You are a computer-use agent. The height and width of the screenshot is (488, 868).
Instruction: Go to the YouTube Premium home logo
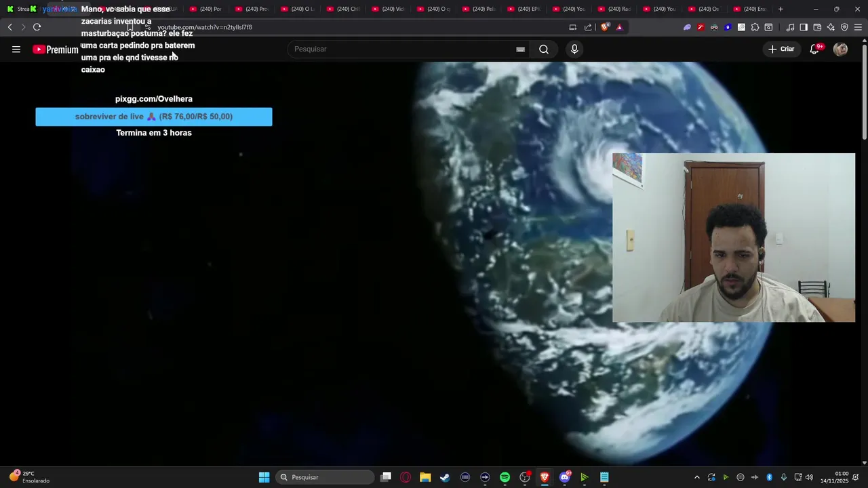(56, 49)
